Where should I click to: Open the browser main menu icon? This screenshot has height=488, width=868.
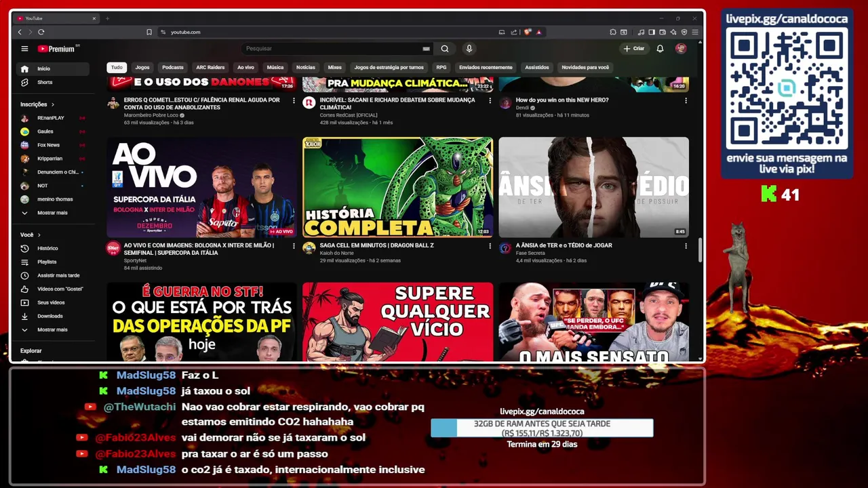[695, 32]
